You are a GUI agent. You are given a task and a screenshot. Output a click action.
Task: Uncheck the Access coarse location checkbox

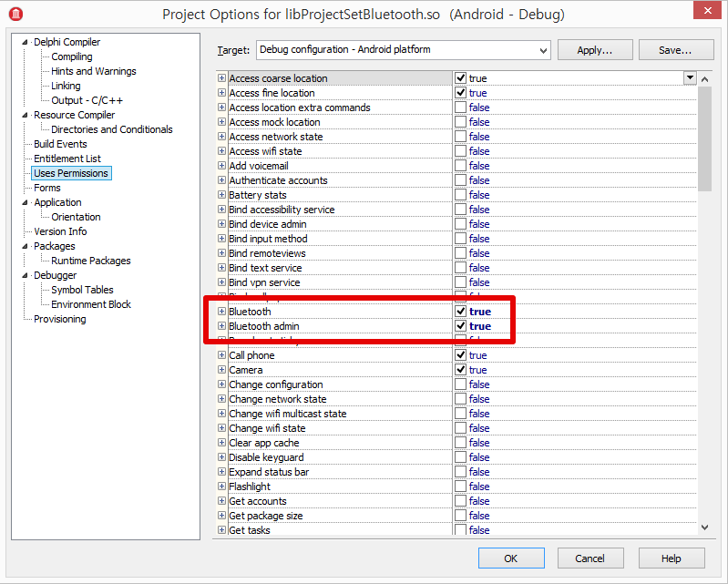[x=460, y=78]
